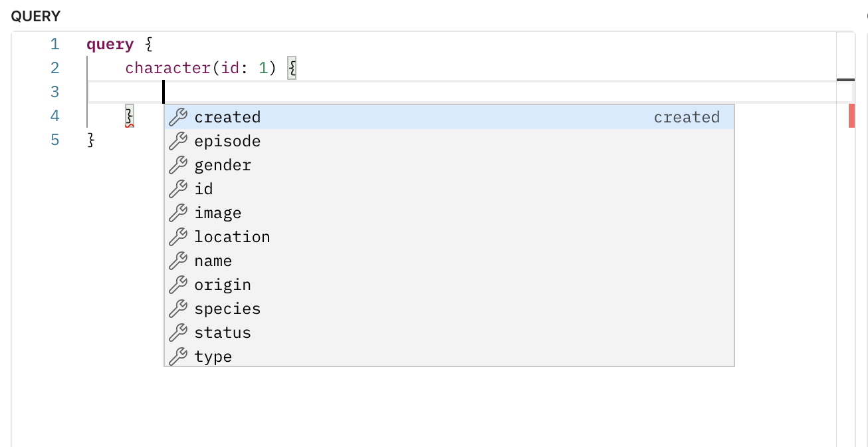Image resolution: width=868 pixels, height=447 pixels.
Task: Select the name field suggestion
Action: click(213, 261)
